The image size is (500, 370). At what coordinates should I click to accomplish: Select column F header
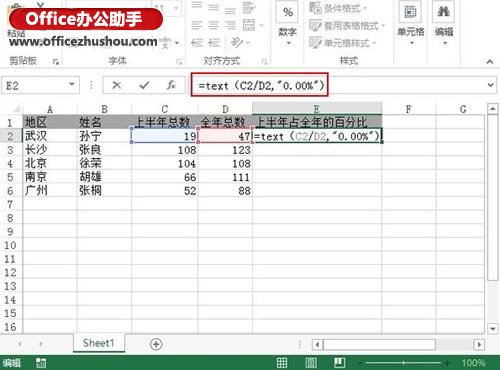click(x=409, y=109)
